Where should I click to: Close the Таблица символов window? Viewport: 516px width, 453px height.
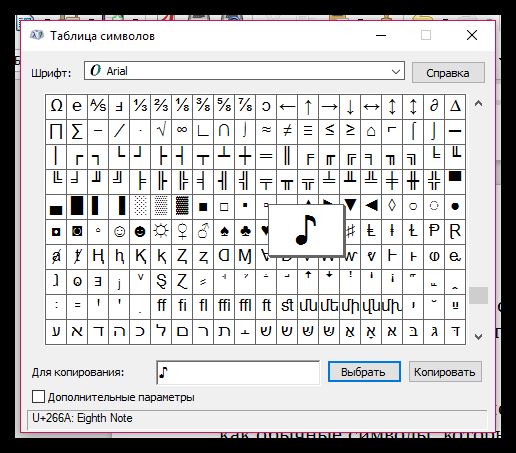tap(472, 35)
